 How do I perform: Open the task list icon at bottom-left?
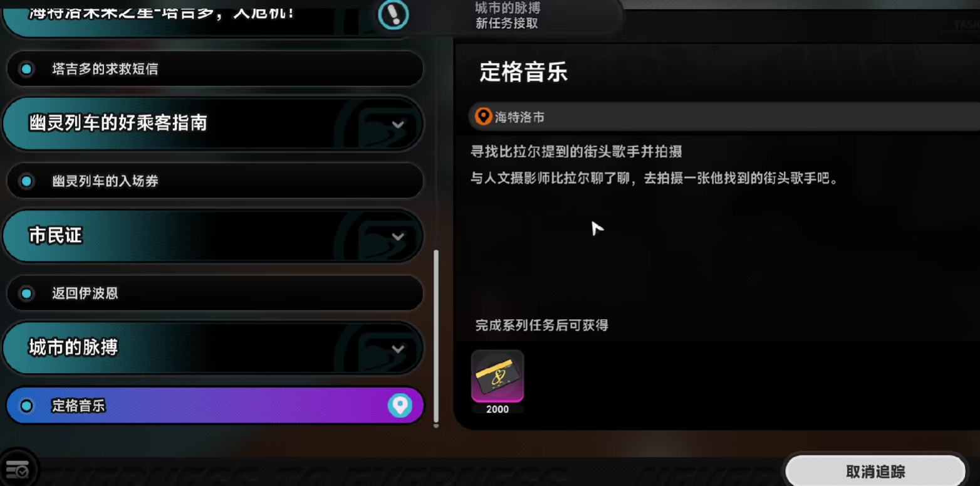click(x=17, y=469)
